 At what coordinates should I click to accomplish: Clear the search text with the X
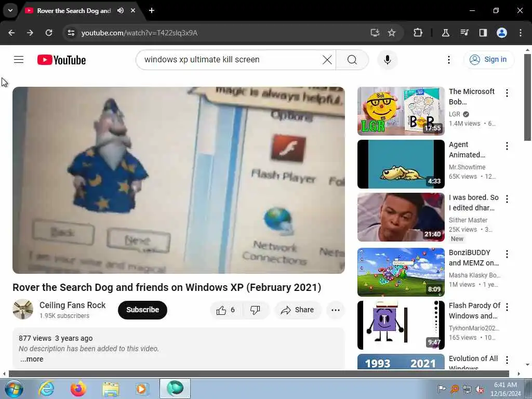coord(327,60)
